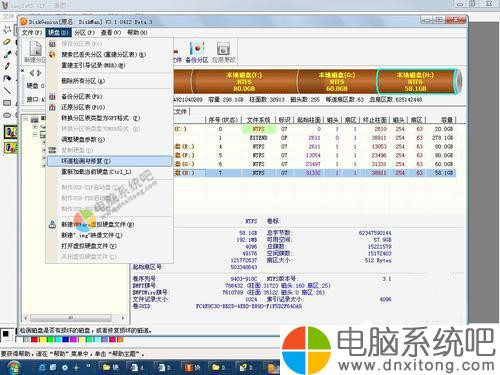Open the 帮助(H) menu
This screenshot has height=375, width=500.
tap(137, 32)
